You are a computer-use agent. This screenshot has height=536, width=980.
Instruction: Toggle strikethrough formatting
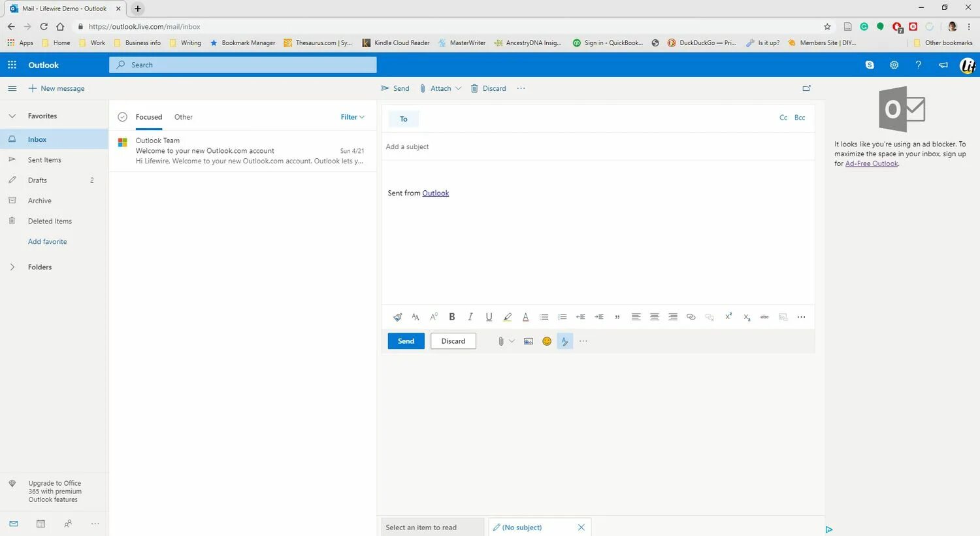(x=764, y=317)
